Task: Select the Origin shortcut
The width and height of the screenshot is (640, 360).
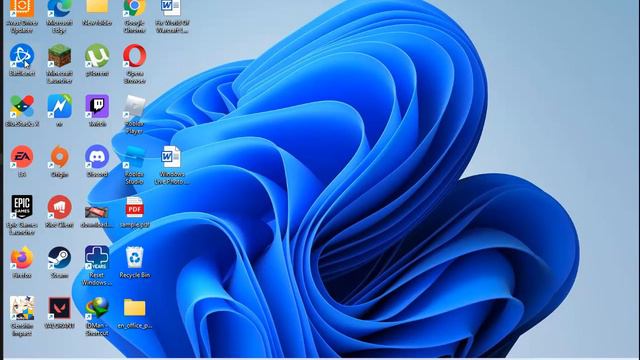Action: pos(60,157)
